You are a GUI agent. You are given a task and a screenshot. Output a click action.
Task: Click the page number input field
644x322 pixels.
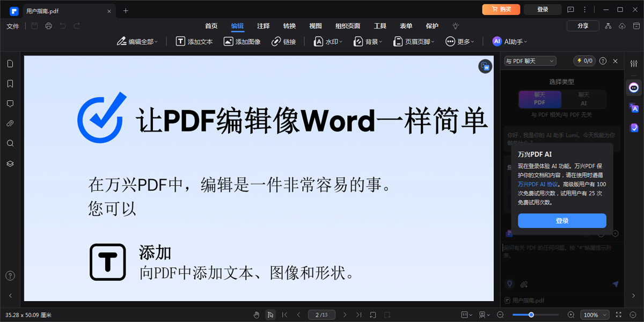pyautogui.click(x=321, y=314)
